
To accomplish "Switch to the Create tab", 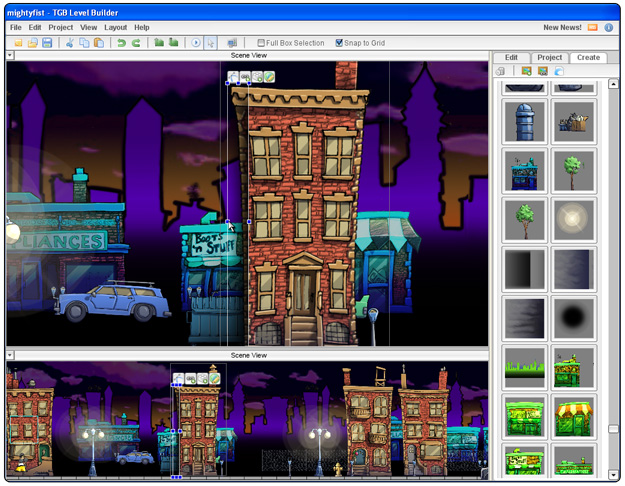I will pyautogui.click(x=588, y=57).
